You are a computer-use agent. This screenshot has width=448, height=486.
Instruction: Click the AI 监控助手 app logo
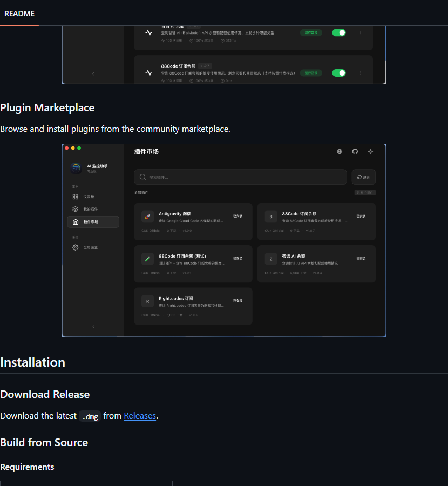(76, 168)
